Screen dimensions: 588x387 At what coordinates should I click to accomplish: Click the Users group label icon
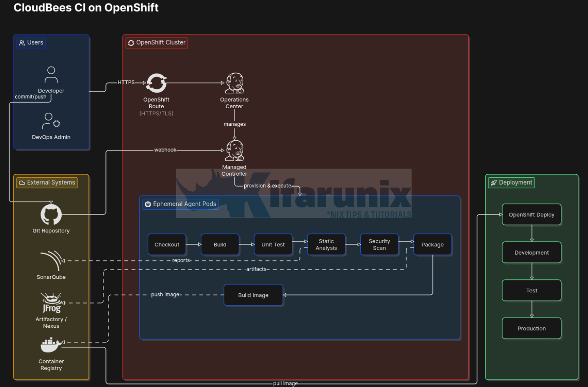[22, 43]
